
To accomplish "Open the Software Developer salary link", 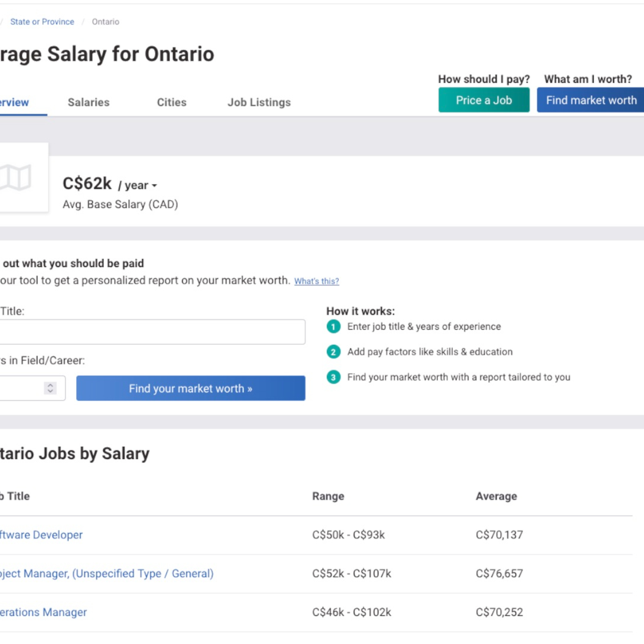I will coord(41,535).
